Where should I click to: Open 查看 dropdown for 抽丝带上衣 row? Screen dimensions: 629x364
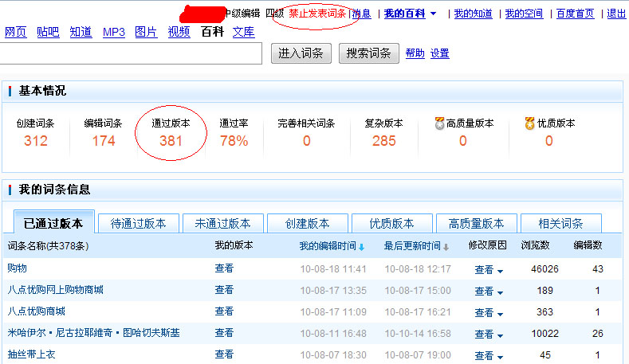(x=489, y=355)
